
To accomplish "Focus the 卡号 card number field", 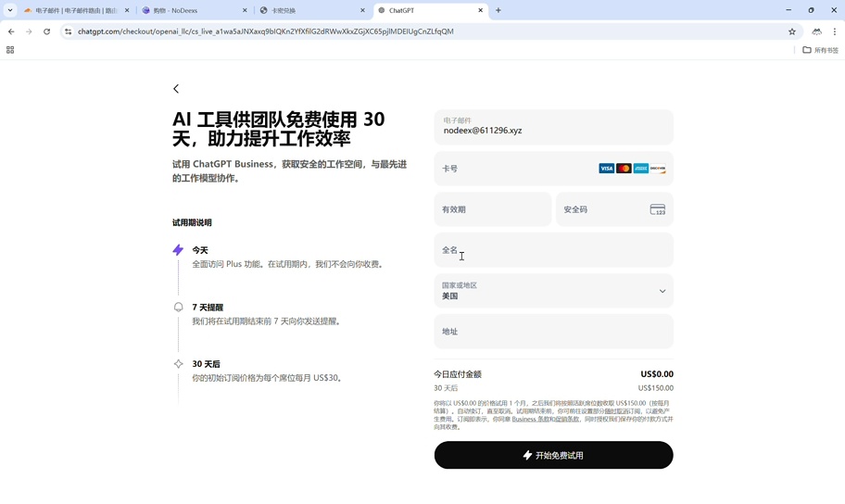I will pos(514,169).
